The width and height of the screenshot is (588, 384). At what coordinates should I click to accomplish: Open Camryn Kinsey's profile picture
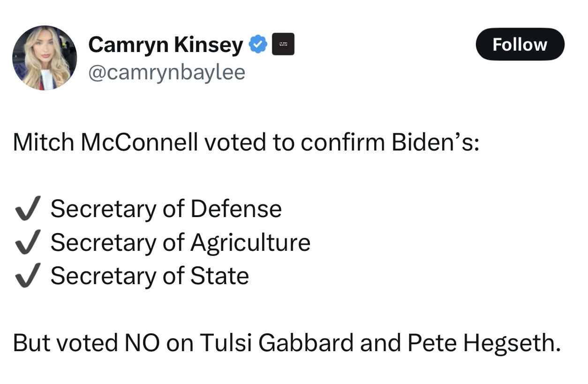(45, 58)
